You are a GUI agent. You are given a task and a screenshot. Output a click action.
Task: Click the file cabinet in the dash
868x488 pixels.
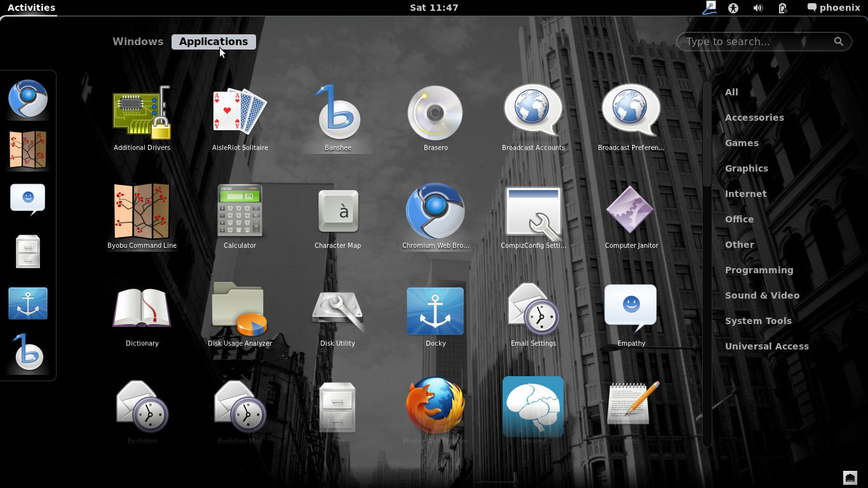click(28, 252)
